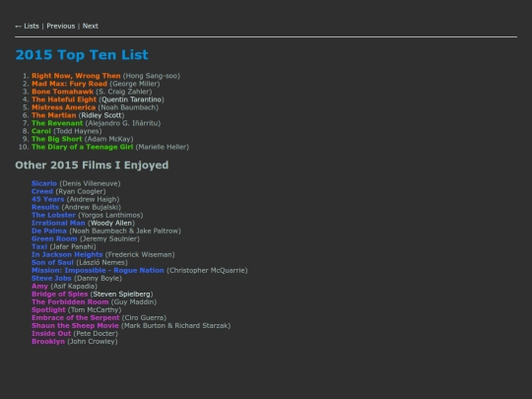Open the Next list link
The height and width of the screenshot is (399, 532).
point(91,27)
